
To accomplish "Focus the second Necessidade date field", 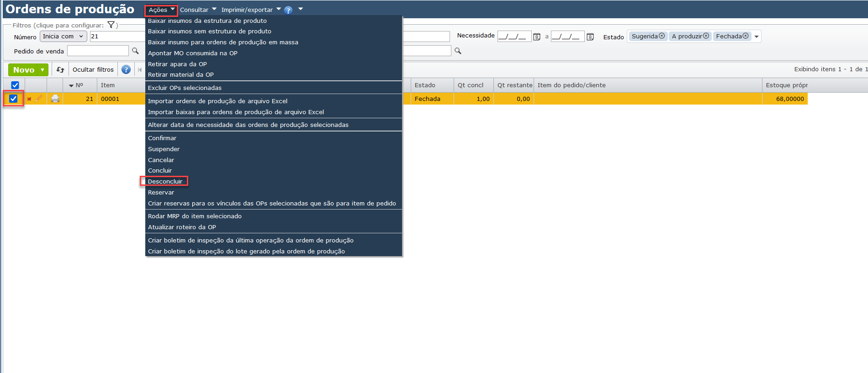I will [568, 37].
